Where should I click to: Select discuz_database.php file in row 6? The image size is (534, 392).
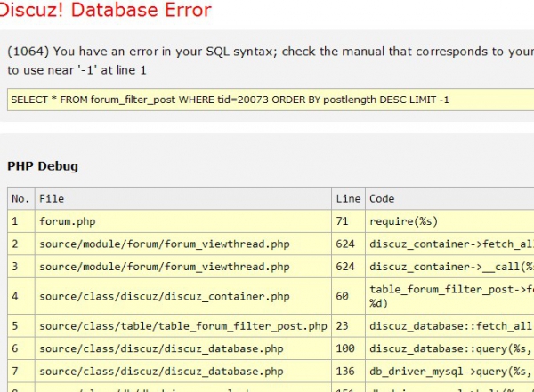[x=183, y=348]
